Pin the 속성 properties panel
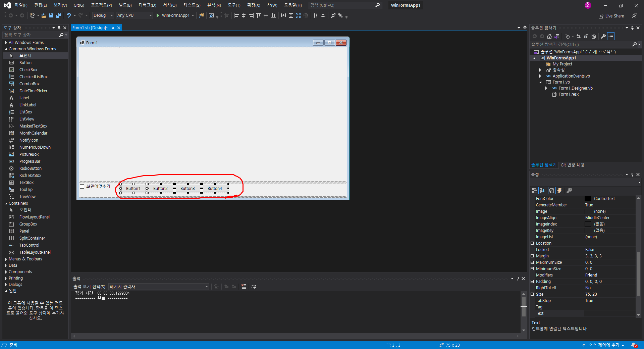Viewport: 644px width, 349px height. (x=633, y=174)
